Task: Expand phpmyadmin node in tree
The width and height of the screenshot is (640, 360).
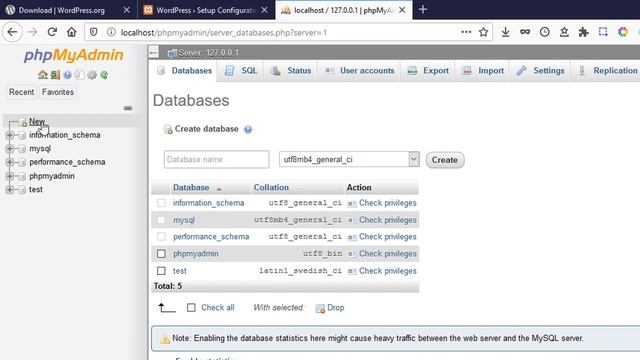Action: pos(10,176)
